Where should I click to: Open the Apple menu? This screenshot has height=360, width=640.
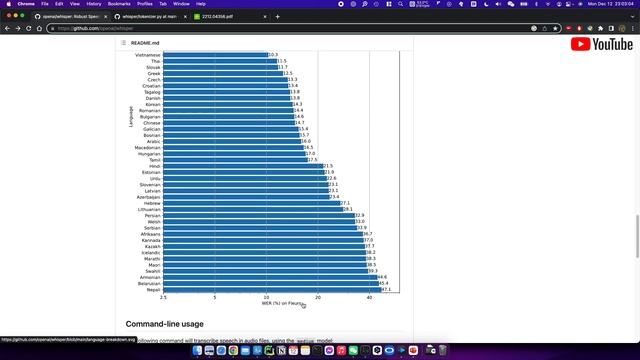click(9, 4)
